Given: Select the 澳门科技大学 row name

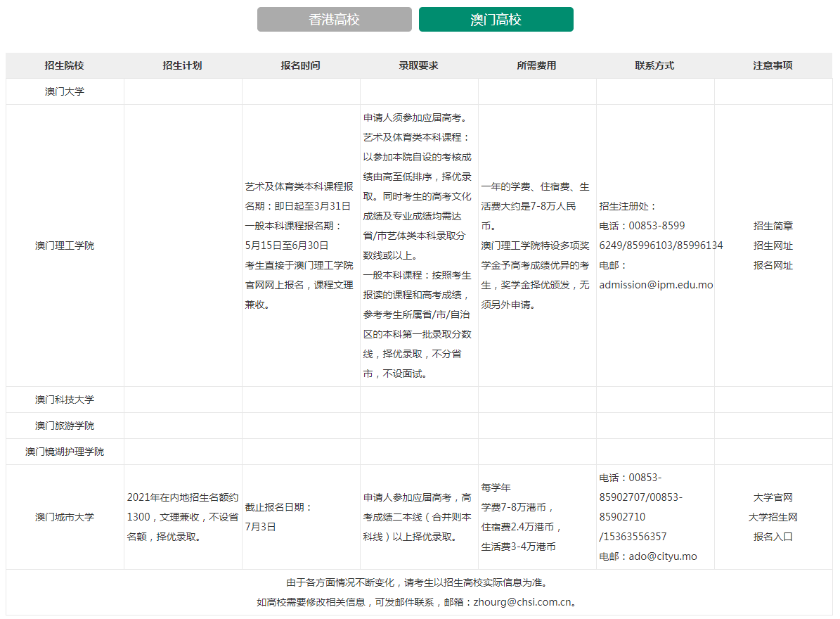Looking at the screenshot, I should point(65,400).
